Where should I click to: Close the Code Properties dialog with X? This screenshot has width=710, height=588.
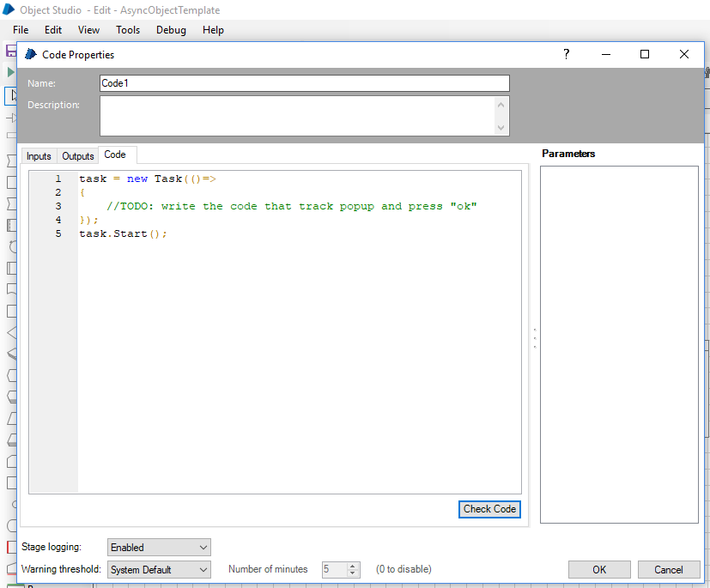pyautogui.click(x=684, y=54)
